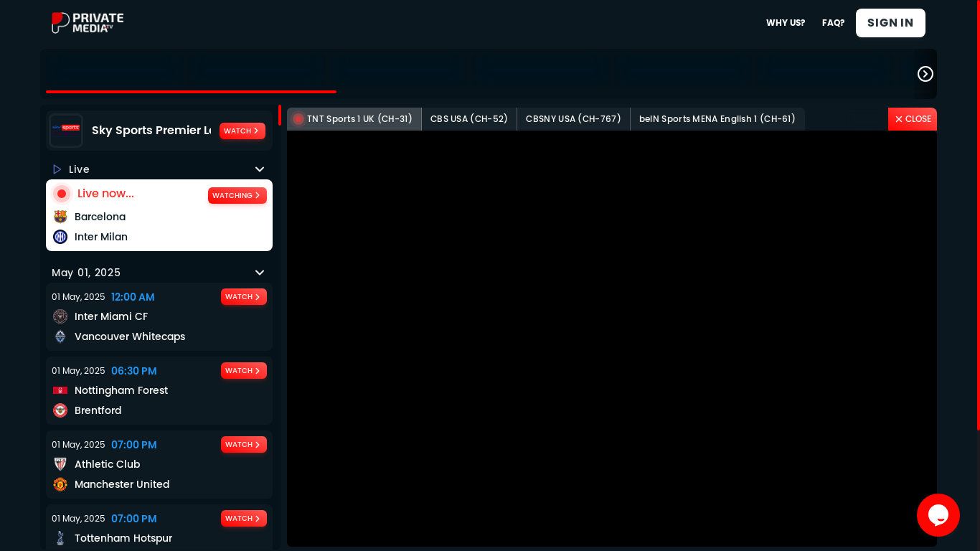The width and height of the screenshot is (980, 551).
Task: Click the red dot on TNT Sports tab
Action: (x=298, y=119)
